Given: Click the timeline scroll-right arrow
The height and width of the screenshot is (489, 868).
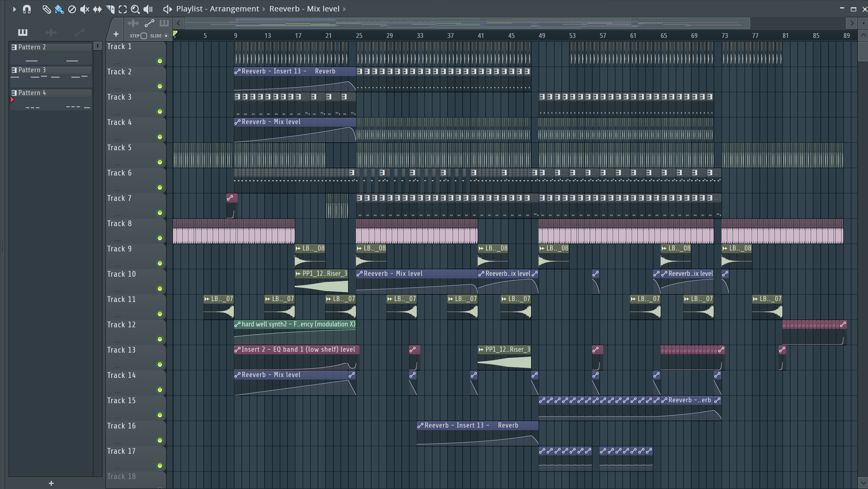Looking at the screenshot, I should (x=852, y=23).
